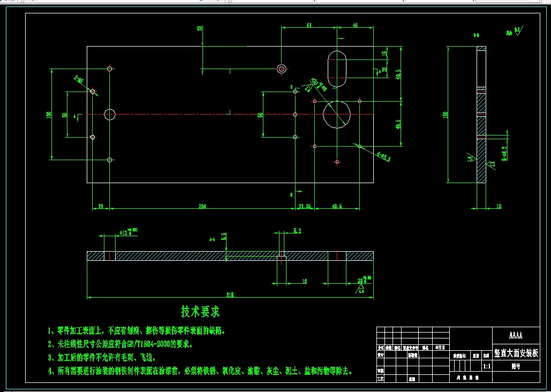The width and height of the screenshot is (551, 392).
Task: Click the "图号" cell in title block
Action: coord(516,366)
